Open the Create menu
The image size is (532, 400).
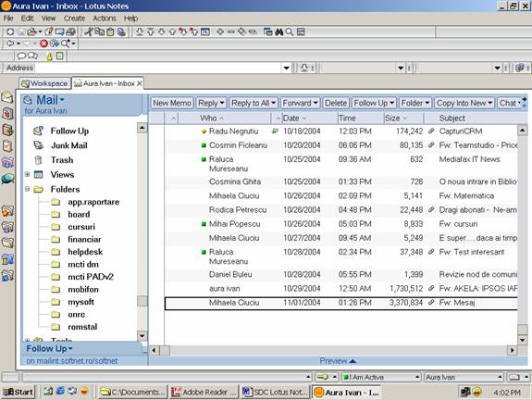point(74,19)
